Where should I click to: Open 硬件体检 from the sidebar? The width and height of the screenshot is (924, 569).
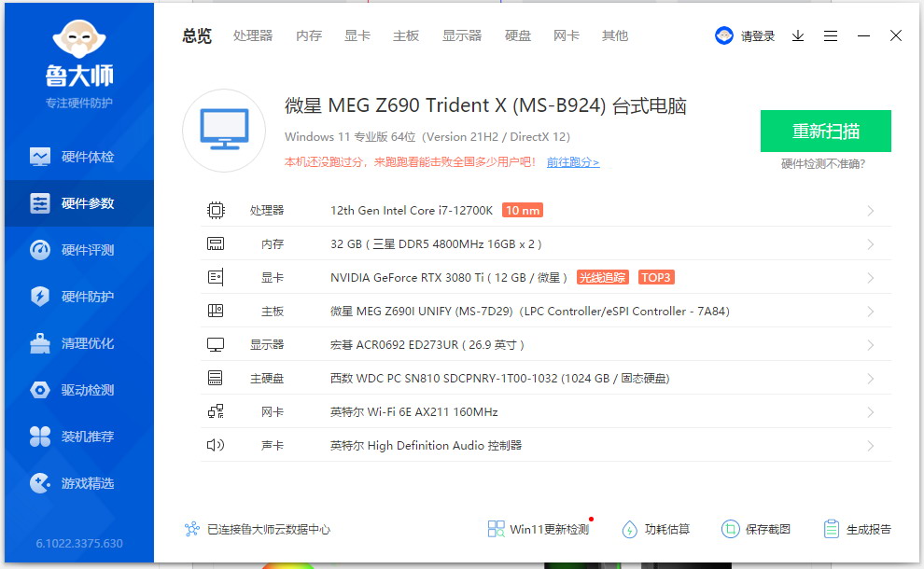[x=78, y=156]
